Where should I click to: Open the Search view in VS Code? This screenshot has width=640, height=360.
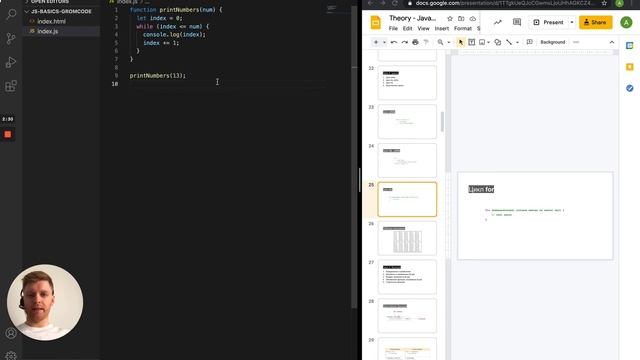pyautogui.click(x=11, y=14)
